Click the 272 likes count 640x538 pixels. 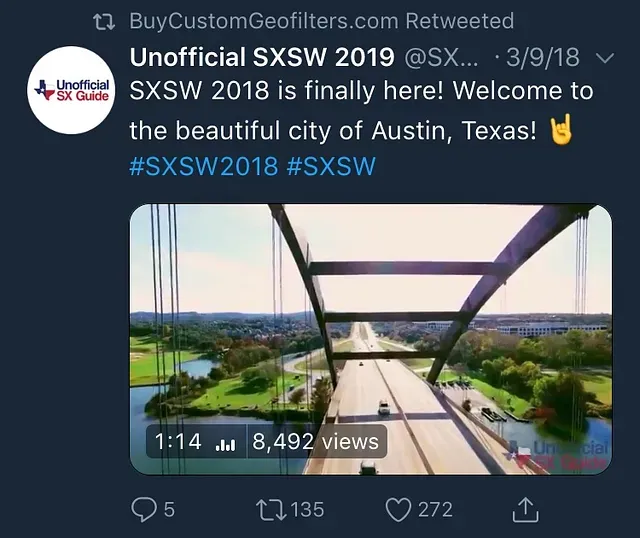click(x=435, y=509)
